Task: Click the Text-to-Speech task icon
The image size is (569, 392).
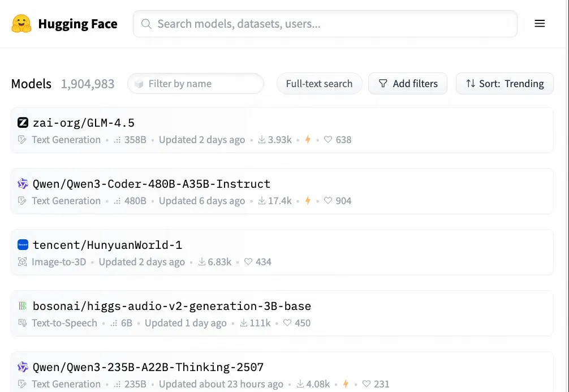Action: [x=22, y=322]
